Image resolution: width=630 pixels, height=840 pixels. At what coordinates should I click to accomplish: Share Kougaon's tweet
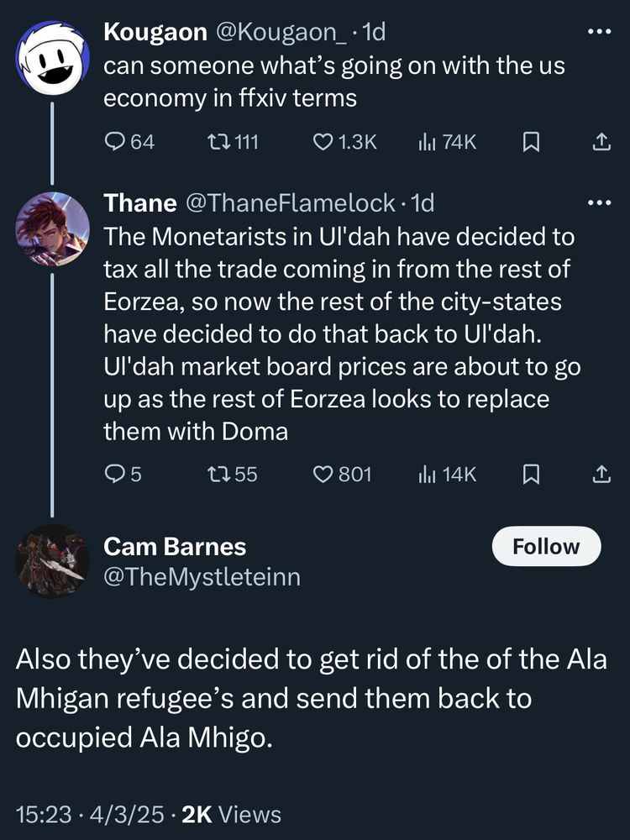601,142
